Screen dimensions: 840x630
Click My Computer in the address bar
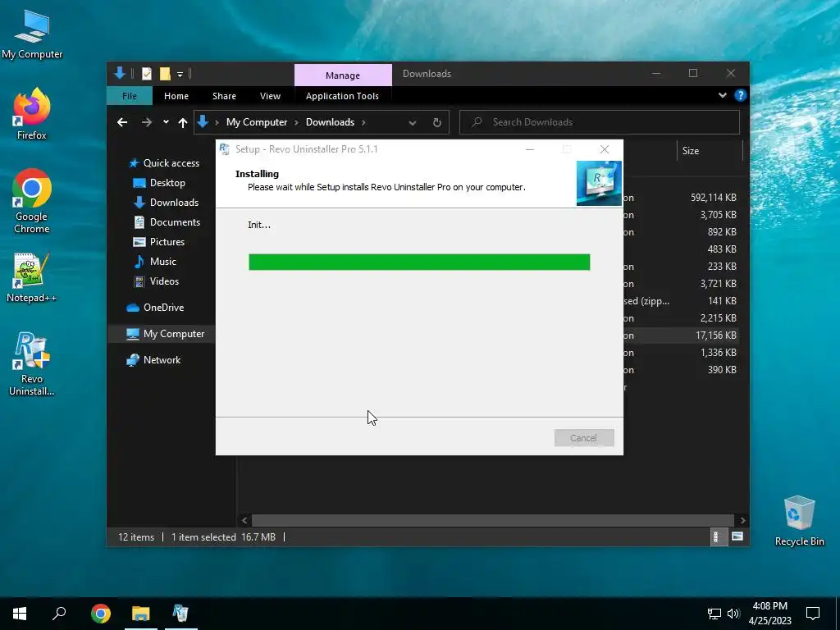257,122
